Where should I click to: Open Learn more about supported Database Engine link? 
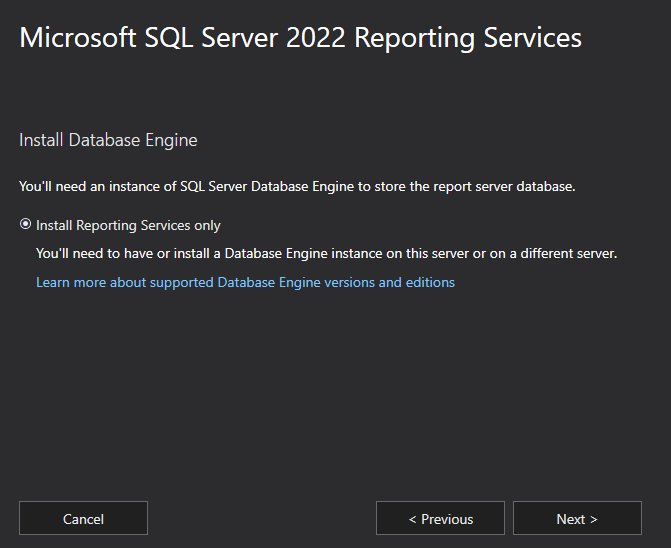point(245,282)
